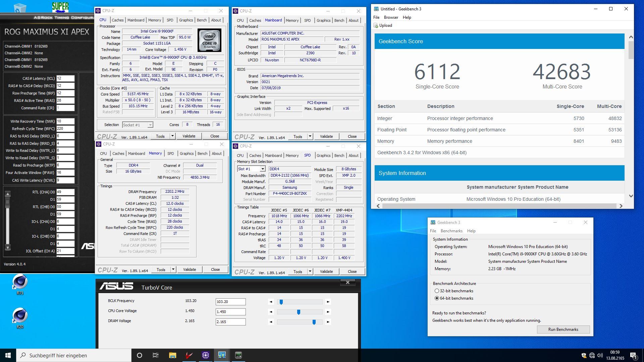Click Tools button in Memory CPU-Z window
644x362 pixels.
point(161,269)
